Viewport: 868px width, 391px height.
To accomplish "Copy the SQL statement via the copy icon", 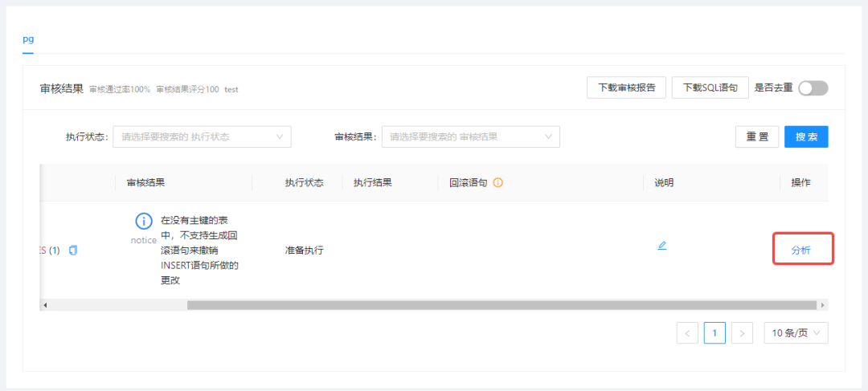I will tap(73, 250).
